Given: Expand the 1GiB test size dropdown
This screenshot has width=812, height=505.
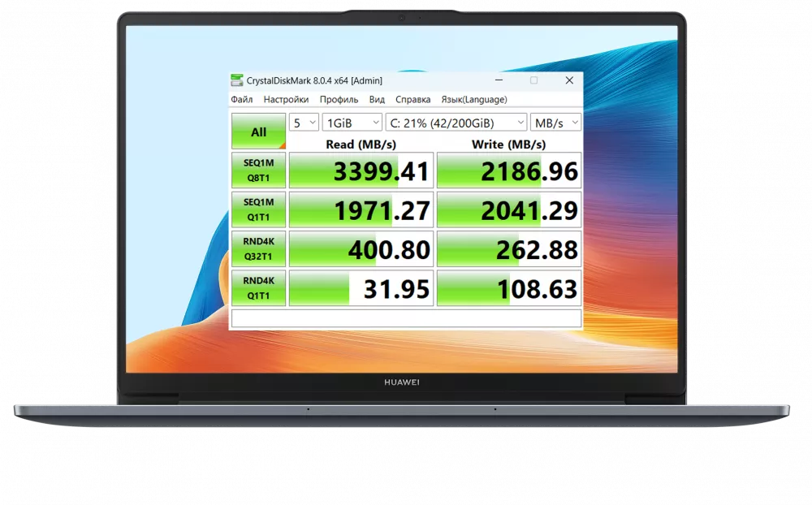Looking at the screenshot, I should pyautogui.click(x=352, y=123).
